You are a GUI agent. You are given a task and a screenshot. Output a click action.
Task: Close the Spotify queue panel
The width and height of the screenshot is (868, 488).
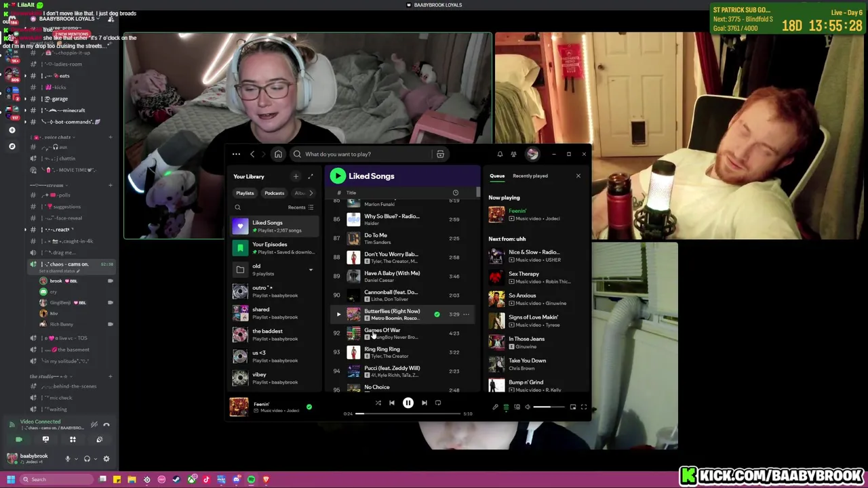[x=578, y=176]
